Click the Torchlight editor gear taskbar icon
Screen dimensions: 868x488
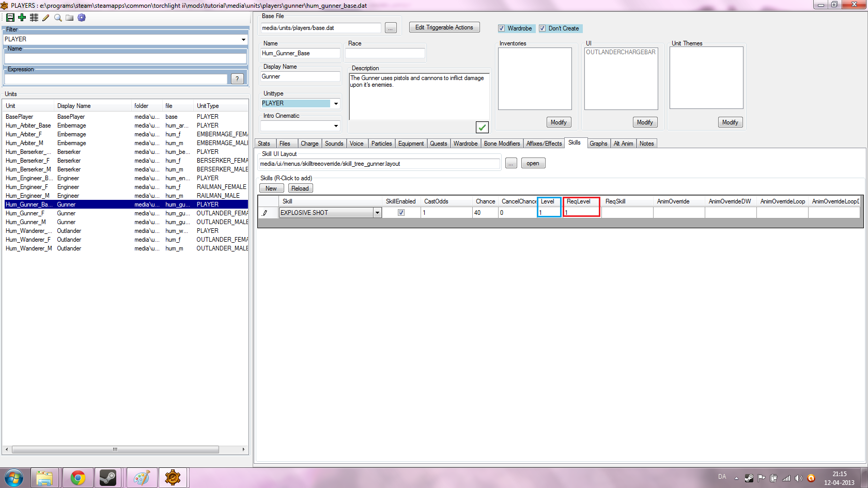[173, 478]
